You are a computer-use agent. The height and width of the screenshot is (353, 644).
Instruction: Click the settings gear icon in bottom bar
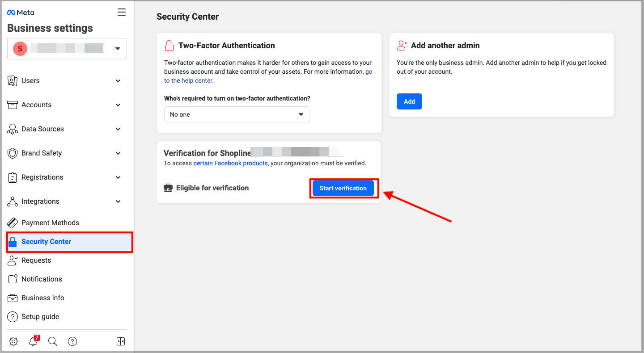tap(13, 341)
